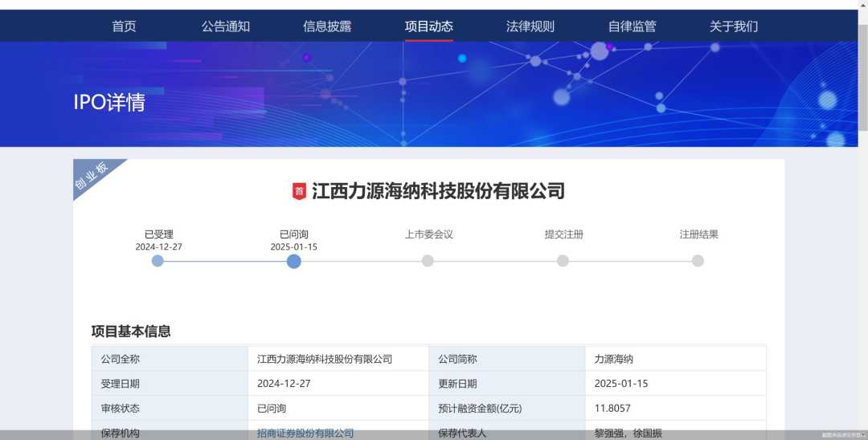Image resolution: width=868 pixels, height=440 pixels.
Task: Select the 保荐机构 label cell
Action: 170,430
